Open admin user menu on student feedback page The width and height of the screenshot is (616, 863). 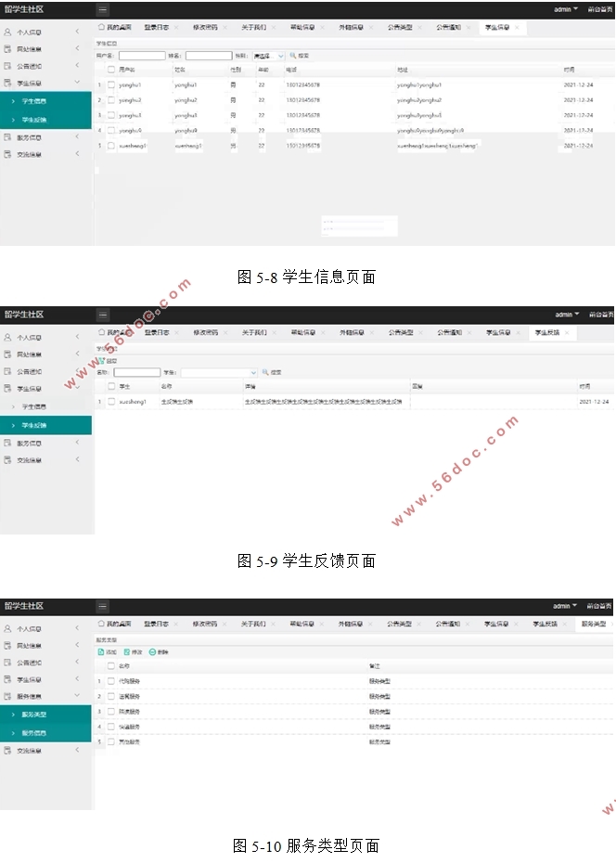pos(565,315)
